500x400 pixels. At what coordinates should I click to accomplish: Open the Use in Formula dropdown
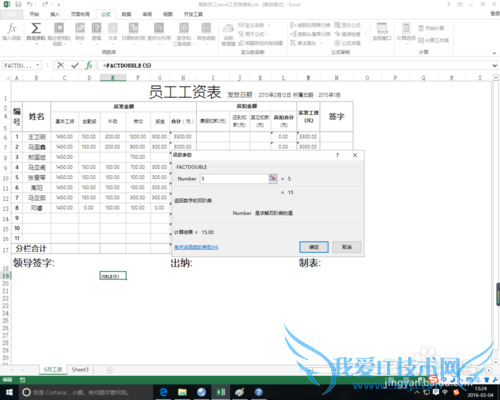[267, 34]
